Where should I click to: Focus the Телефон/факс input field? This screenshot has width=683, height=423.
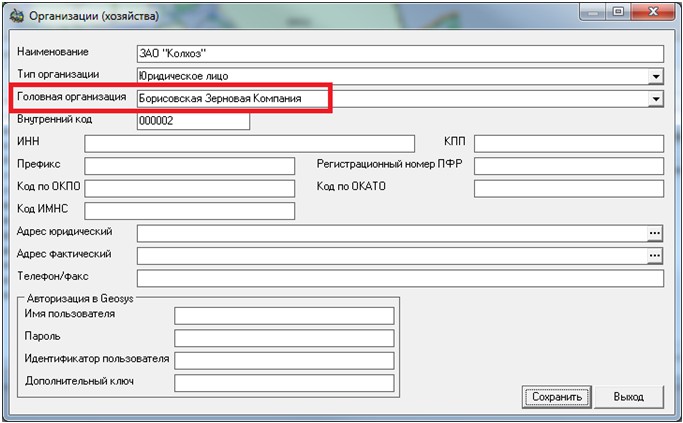(400, 278)
